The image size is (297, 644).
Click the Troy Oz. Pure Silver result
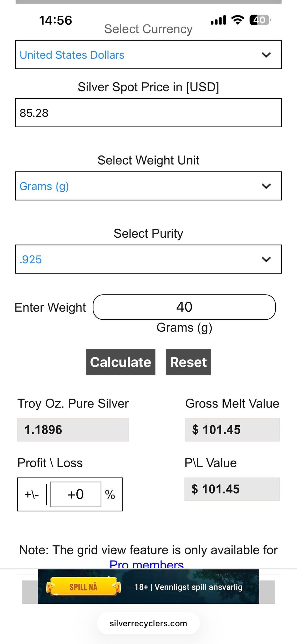(73, 430)
